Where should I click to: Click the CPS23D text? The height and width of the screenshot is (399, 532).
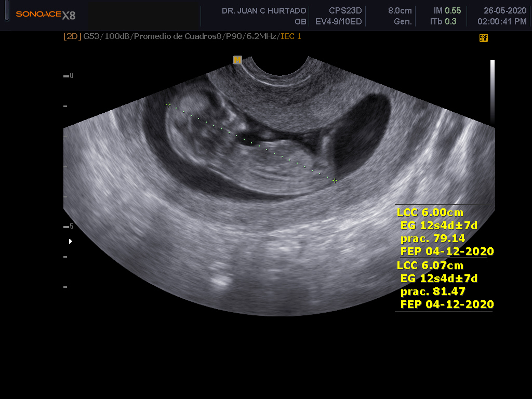tap(345, 11)
